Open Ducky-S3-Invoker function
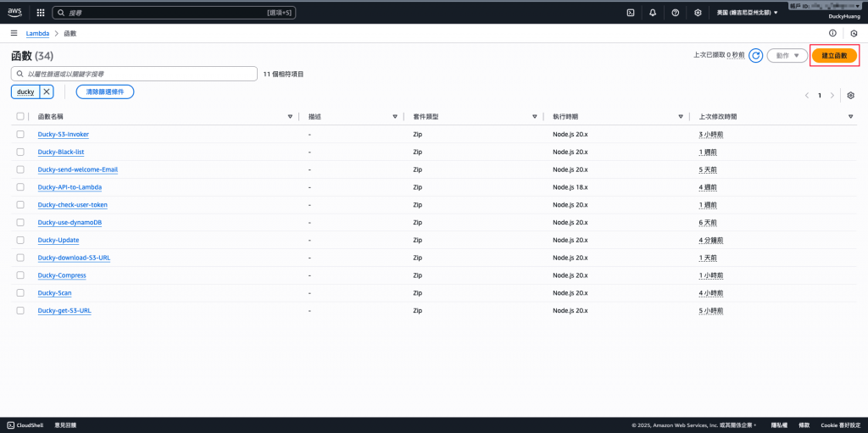Viewport: 868px width, 433px height. click(63, 134)
